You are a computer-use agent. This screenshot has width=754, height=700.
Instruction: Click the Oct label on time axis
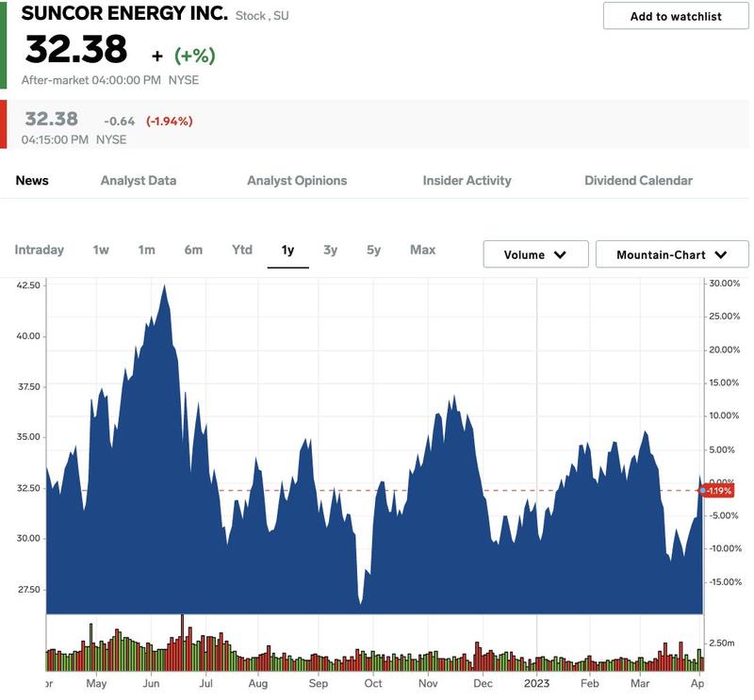373,683
